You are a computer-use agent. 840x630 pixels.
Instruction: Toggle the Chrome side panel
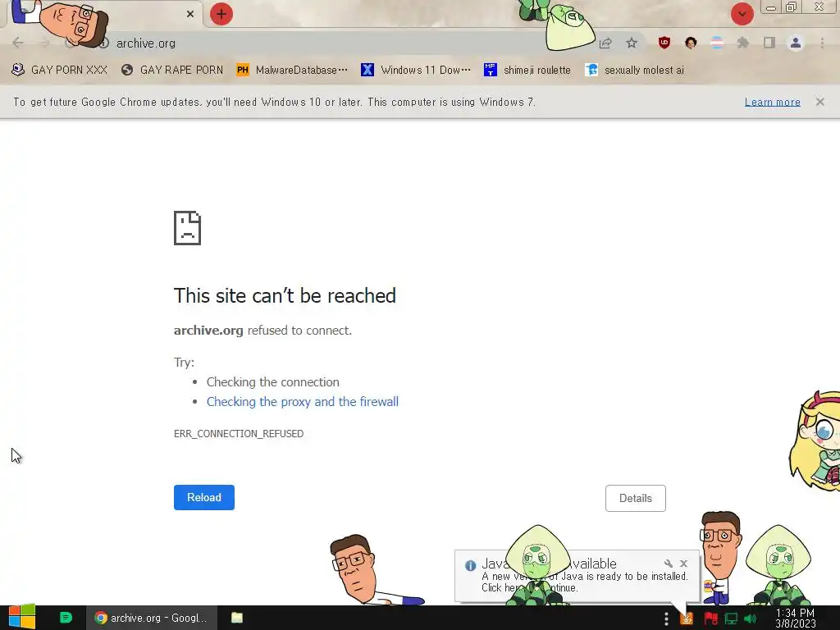769,43
